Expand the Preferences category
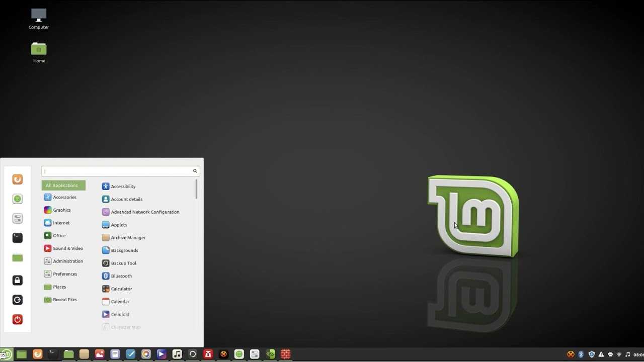 coord(65,274)
